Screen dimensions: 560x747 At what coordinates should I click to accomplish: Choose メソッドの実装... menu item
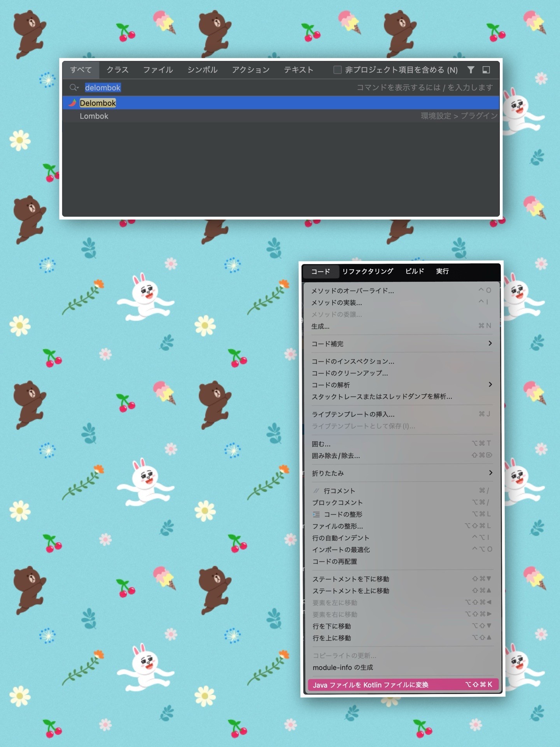point(401,302)
